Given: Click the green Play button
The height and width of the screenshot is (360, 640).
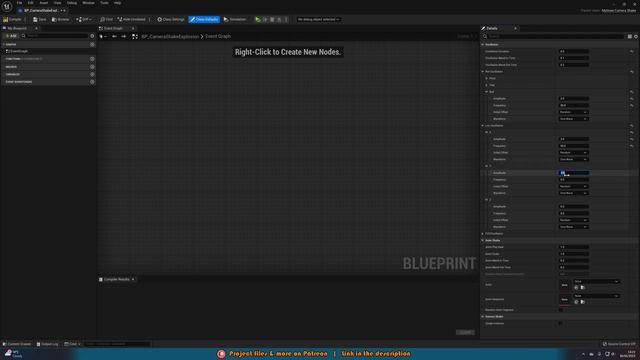Looking at the screenshot, I should pyautogui.click(x=258, y=19).
